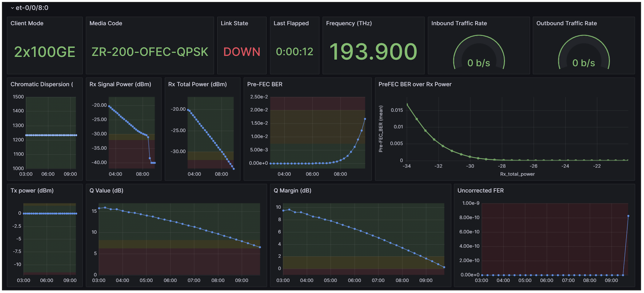Click the last spike point in Uncorrected FER
This screenshot has height=293, width=644.
pos(628,216)
